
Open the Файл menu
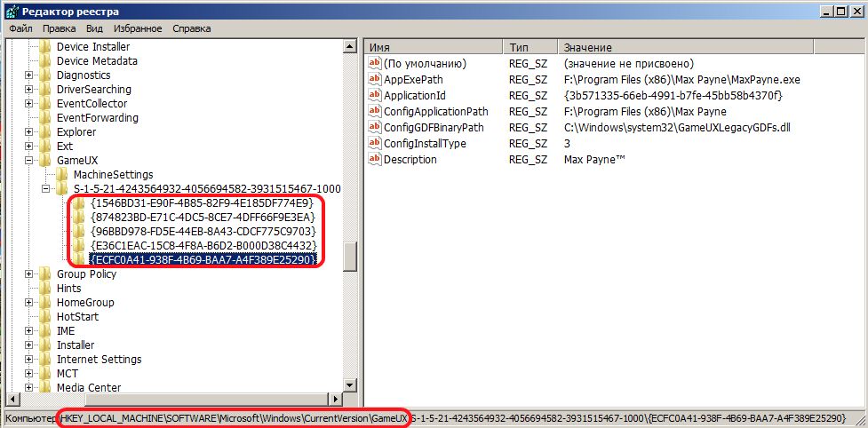click(x=21, y=28)
